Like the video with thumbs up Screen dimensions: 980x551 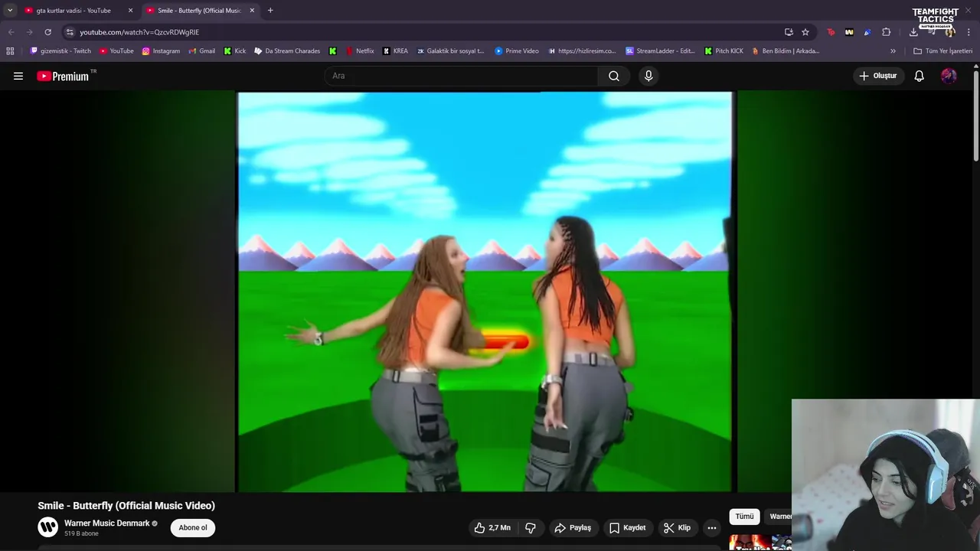tap(492, 528)
